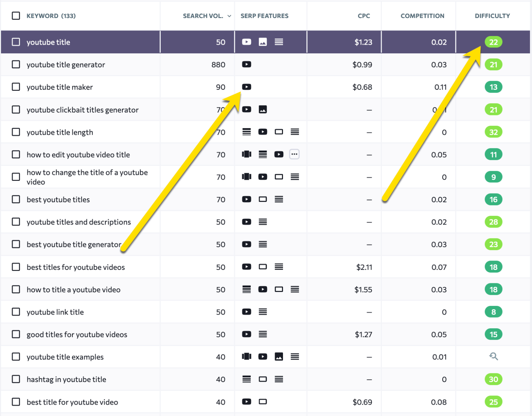Click video icon in best title for youtube video row
Screen dimensions: 532x416
[246, 402]
